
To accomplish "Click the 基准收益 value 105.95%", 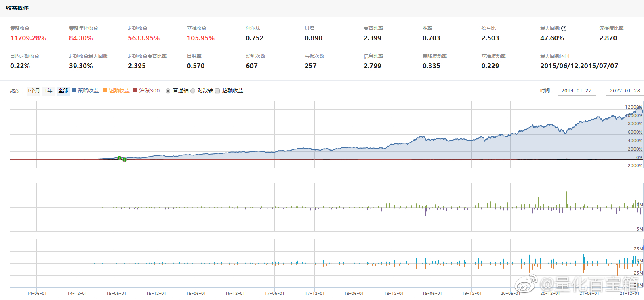I will coord(200,38).
